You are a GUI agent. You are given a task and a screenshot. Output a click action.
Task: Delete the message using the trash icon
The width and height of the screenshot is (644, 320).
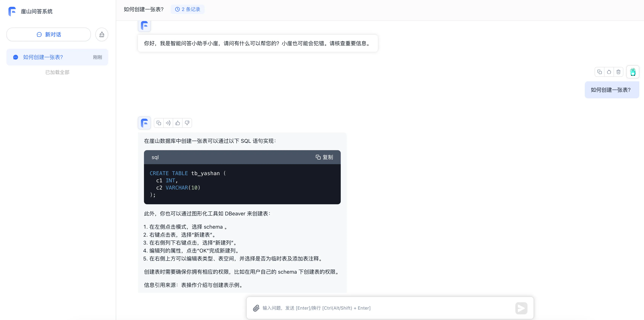tap(618, 72)
